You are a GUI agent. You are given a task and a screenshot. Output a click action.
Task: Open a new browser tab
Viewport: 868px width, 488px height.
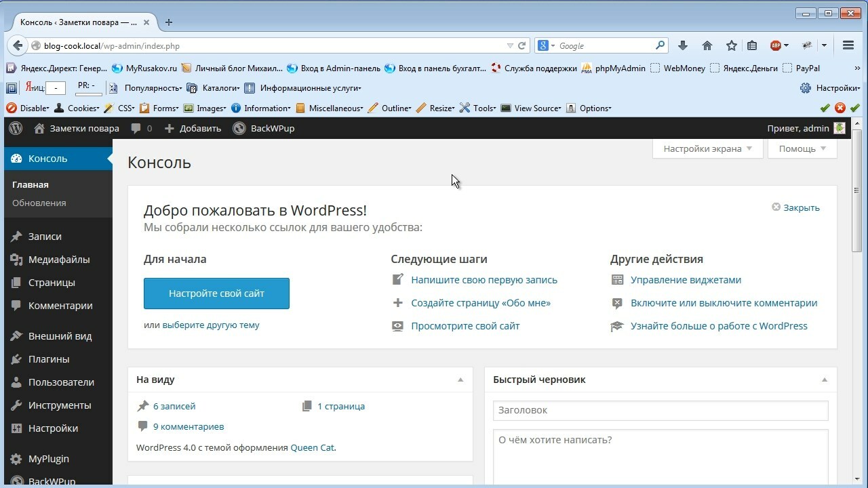[169, 22]
